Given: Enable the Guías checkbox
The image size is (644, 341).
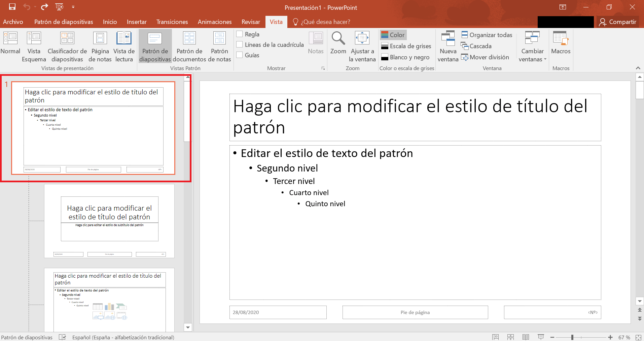Looking at the screenshot, I should coord(240,55).
